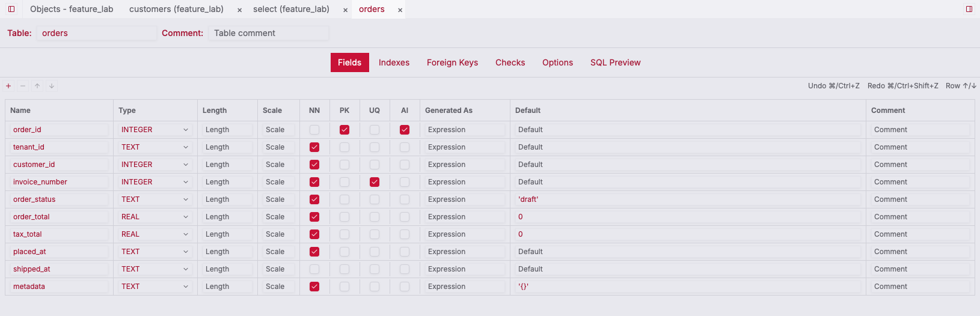This screenshot has width=980, height=316.
Task: Click the table name field 'orders'
Action: click(x=97, y=33)
